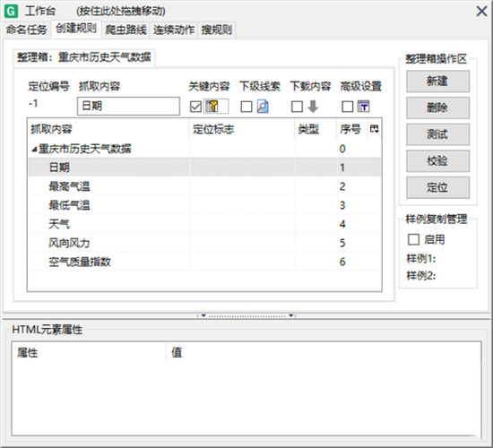493x448 pixels.
Task: Open the 连续动作 tab
Action: [174, 30]
